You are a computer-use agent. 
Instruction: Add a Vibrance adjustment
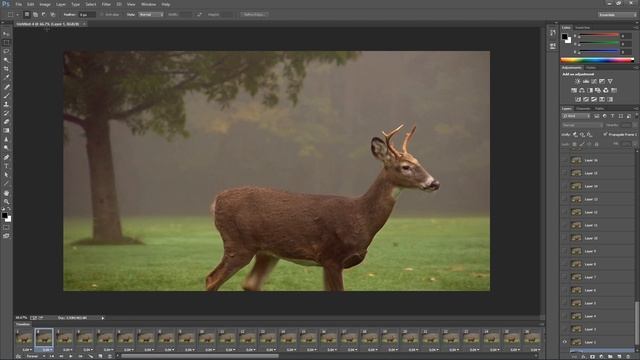point(610,82)
